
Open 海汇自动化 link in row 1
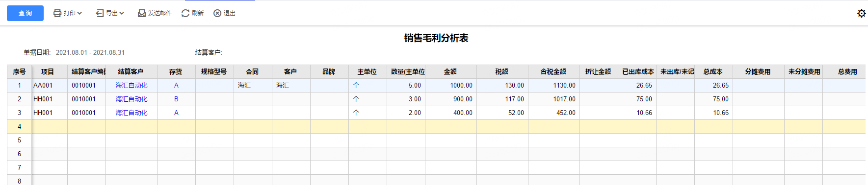(x=132, y=85)
